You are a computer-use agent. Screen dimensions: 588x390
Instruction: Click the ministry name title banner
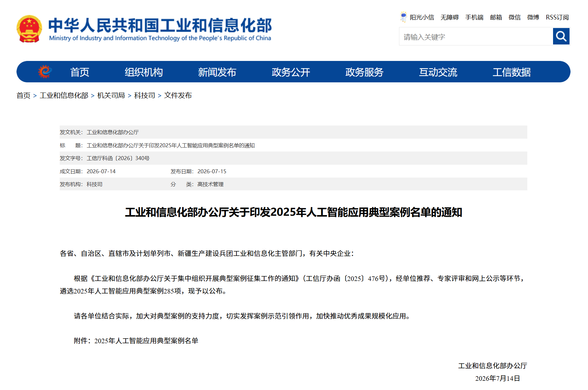(x=160, y=29)
